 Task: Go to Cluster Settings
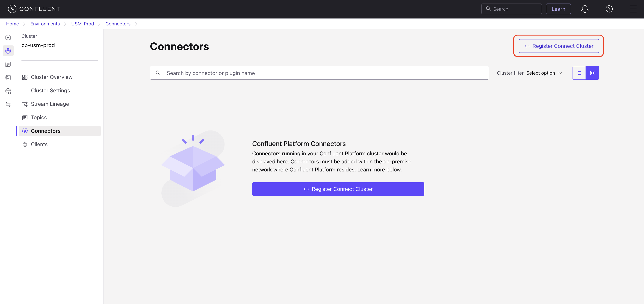point(50,90)
